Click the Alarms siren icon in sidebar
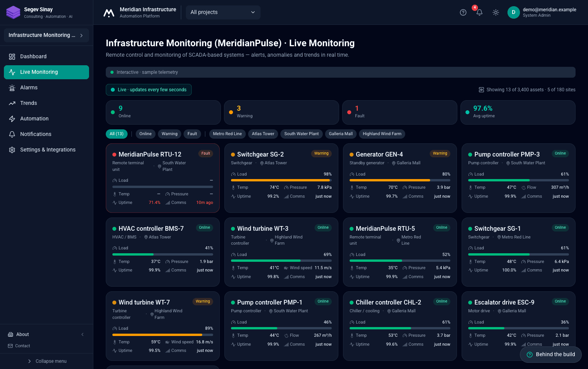Image resolution: width=588 pixels, height=369 pixels. pyautogui.click(x=12, y=88)
